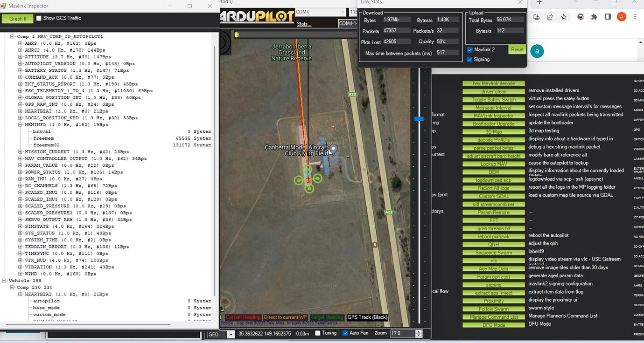Click the green quadcopter marker on the map
Image resolution: width=644 pixels, height=343 pixels.
point(308,179)
